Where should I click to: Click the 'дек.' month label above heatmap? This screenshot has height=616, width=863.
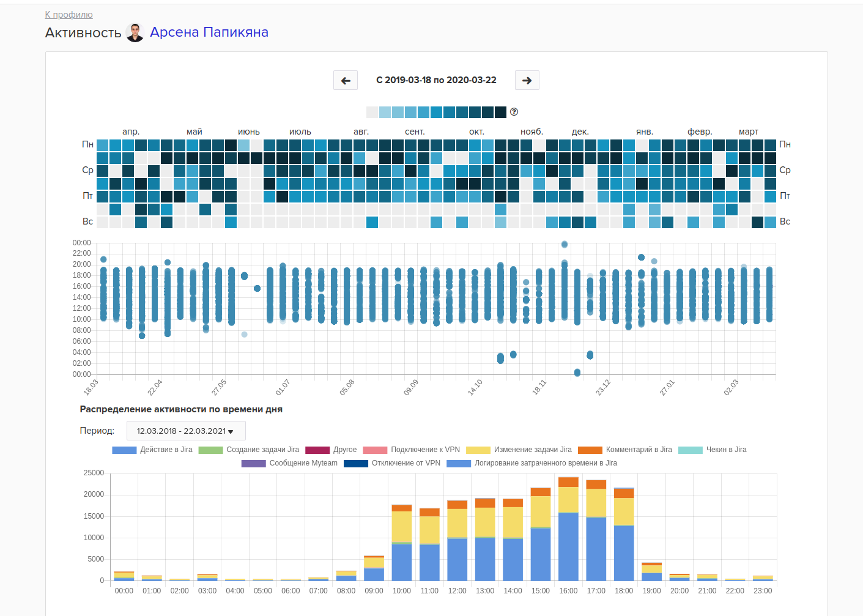[580, 132]
